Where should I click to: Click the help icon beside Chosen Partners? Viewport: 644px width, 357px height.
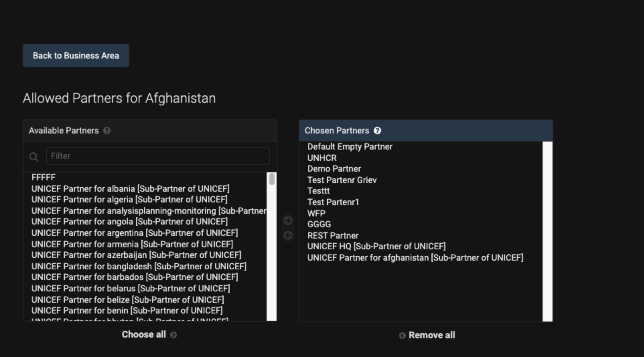[377, 131]
